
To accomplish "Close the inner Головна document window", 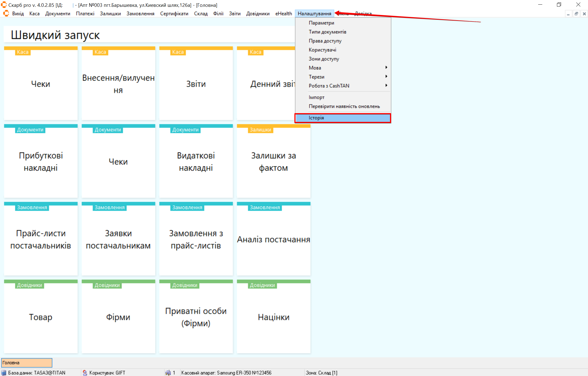I will click(x=584, y=14).
